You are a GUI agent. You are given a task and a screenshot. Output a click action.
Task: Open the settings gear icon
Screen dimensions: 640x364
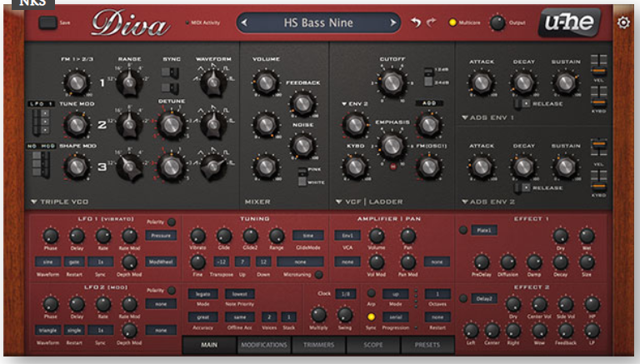point(623,22)
